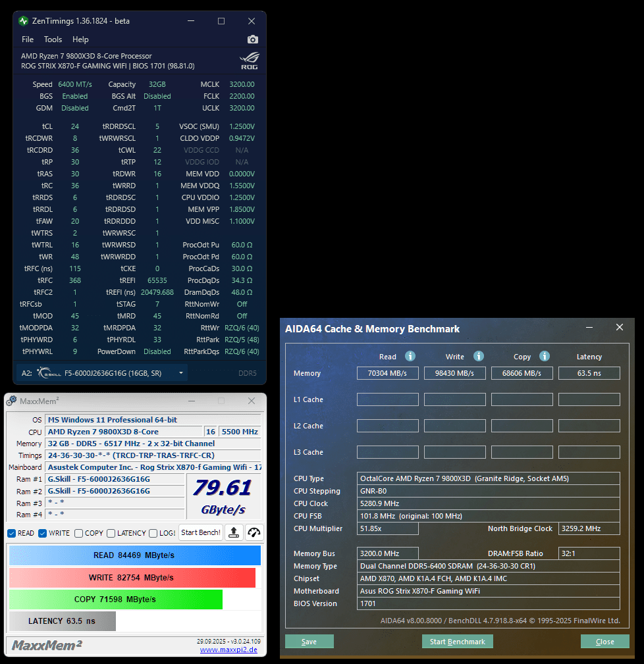Screen dimensions: 644x664
Task: Click Save in AIDA64 benchmark window
Action: [309, 641]
